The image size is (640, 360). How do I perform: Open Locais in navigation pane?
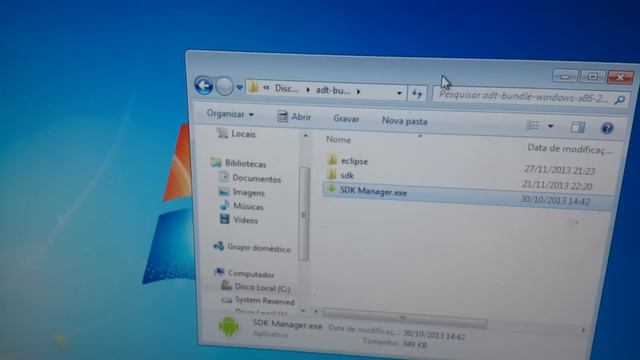pos(243,134)
